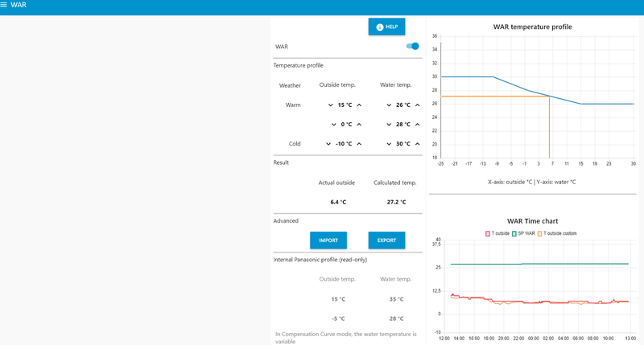This screenshot has height=345, width=644.
Task: Decrease Warm outside temp 15 °C
Action: [330, 105]
